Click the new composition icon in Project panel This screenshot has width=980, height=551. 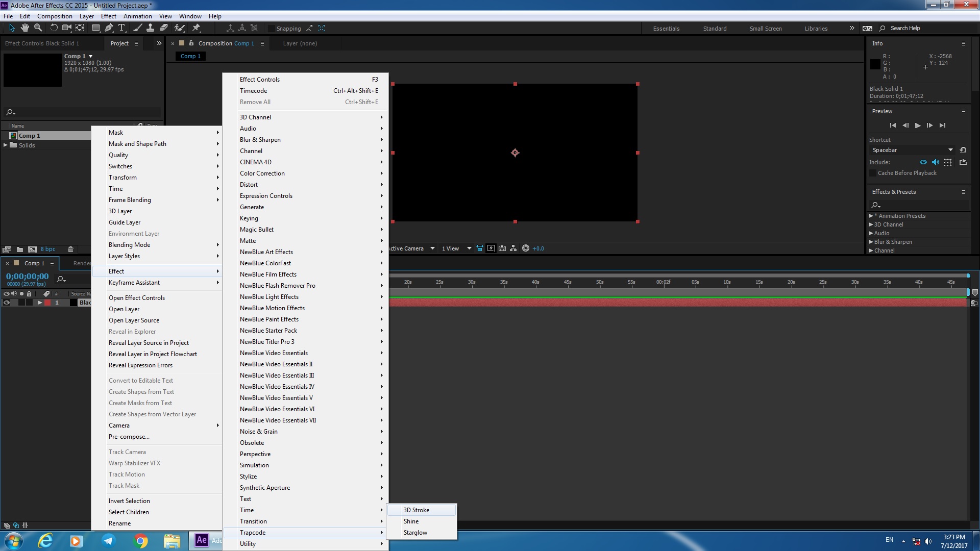(32, 249)
